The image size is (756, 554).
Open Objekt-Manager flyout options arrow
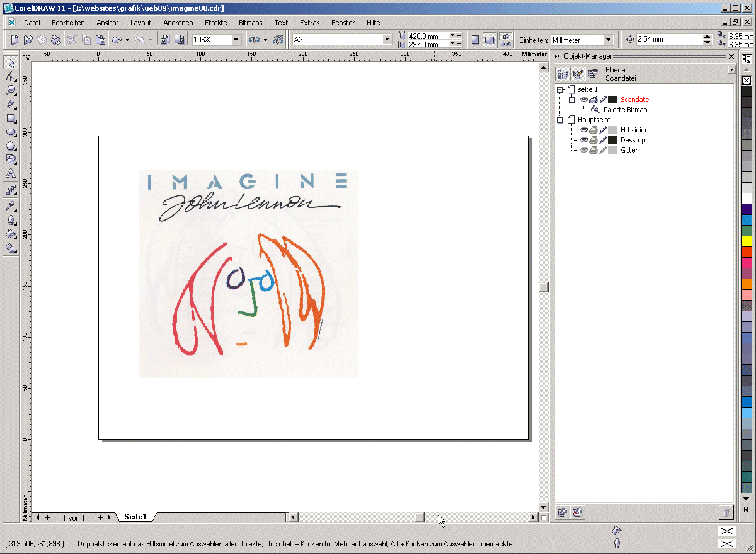click(x=731, y=69)
